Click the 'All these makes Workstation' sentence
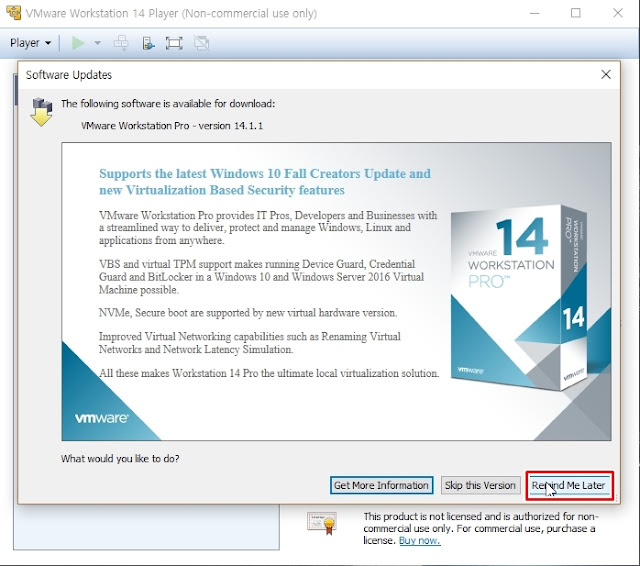 click(269, 373)
